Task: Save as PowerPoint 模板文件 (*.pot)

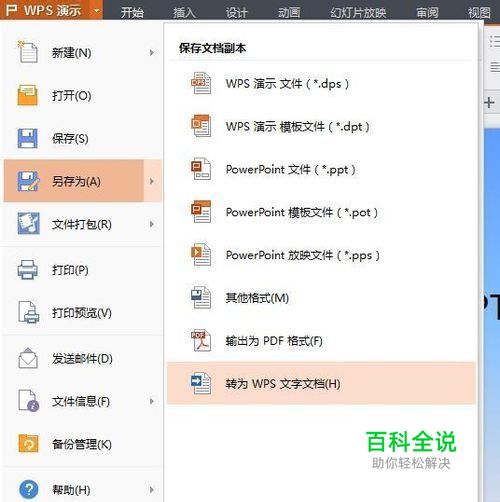Action: point(321,212)
